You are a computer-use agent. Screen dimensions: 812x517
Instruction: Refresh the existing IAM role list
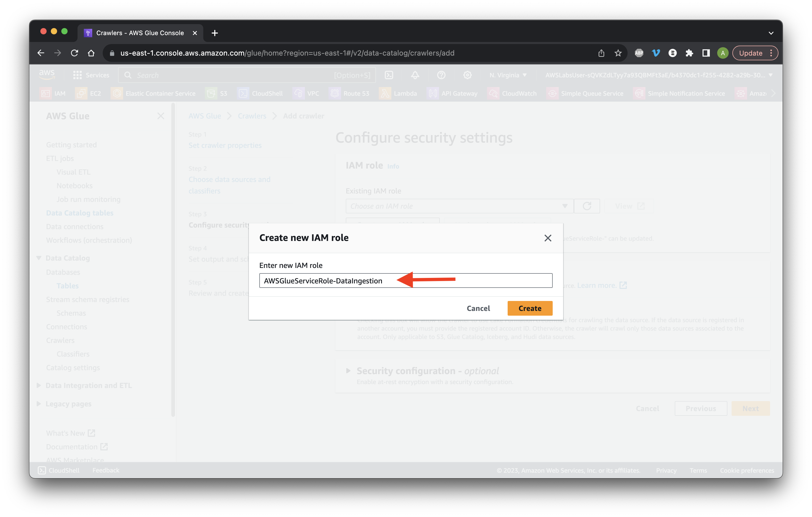587,206
